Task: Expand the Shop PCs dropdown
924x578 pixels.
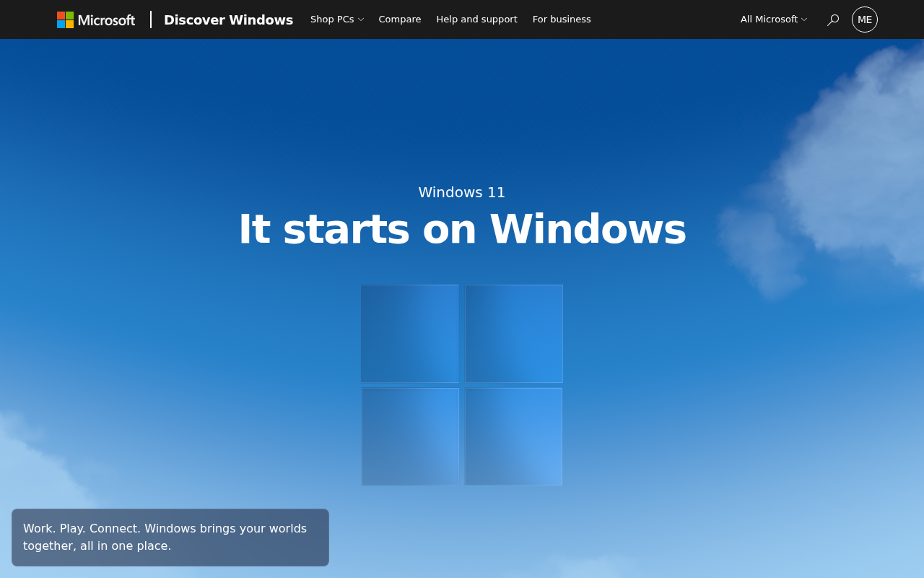Action: pos(336,20)
